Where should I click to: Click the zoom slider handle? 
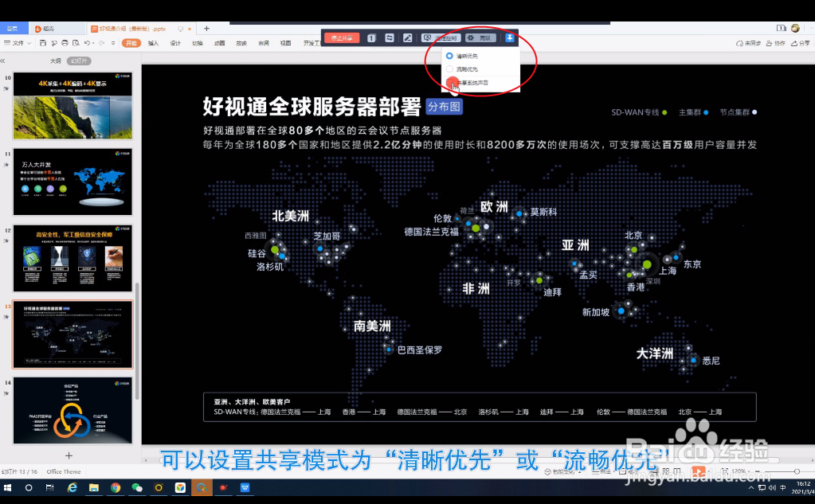click(x=797, y=471)
